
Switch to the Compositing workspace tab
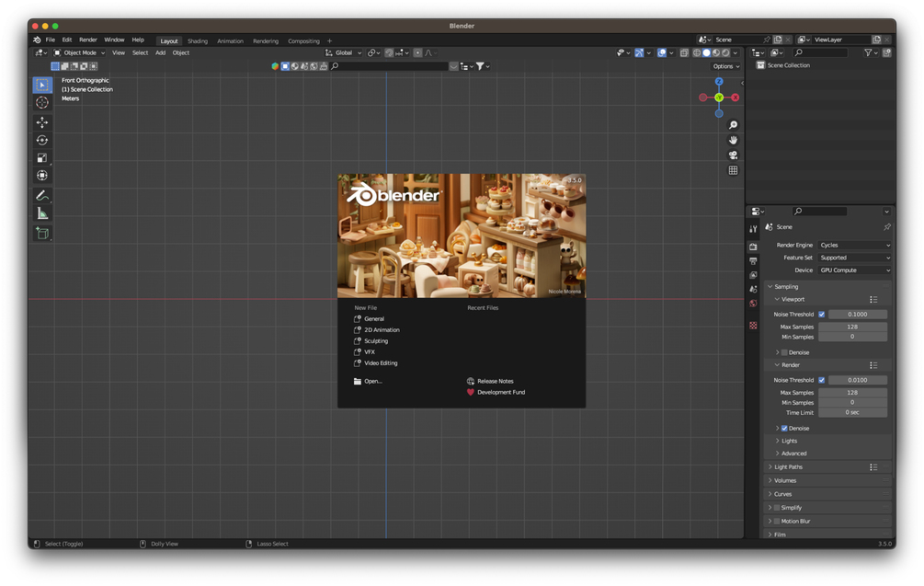pos(303,41)
